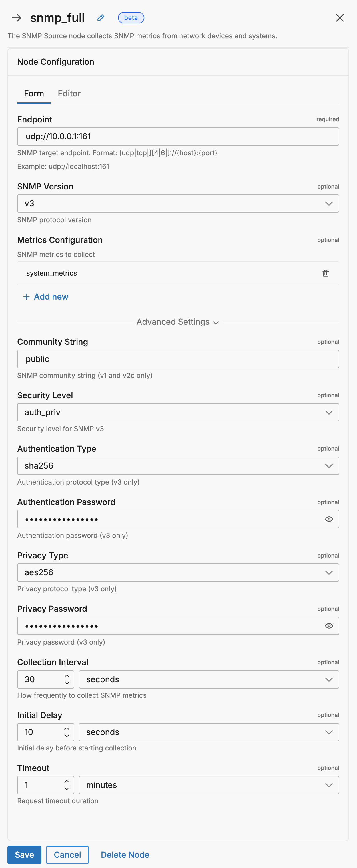
Task: Switch to the Editor tab
Action: 69,94
